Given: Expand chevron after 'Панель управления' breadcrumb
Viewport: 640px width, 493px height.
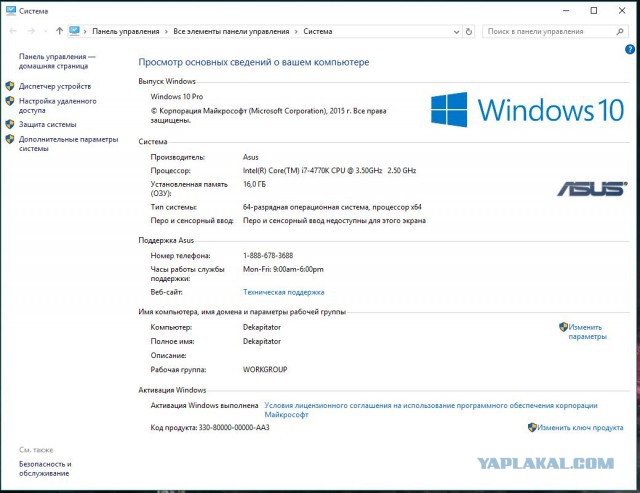Looking at the screenshot, I should (166, 31).
